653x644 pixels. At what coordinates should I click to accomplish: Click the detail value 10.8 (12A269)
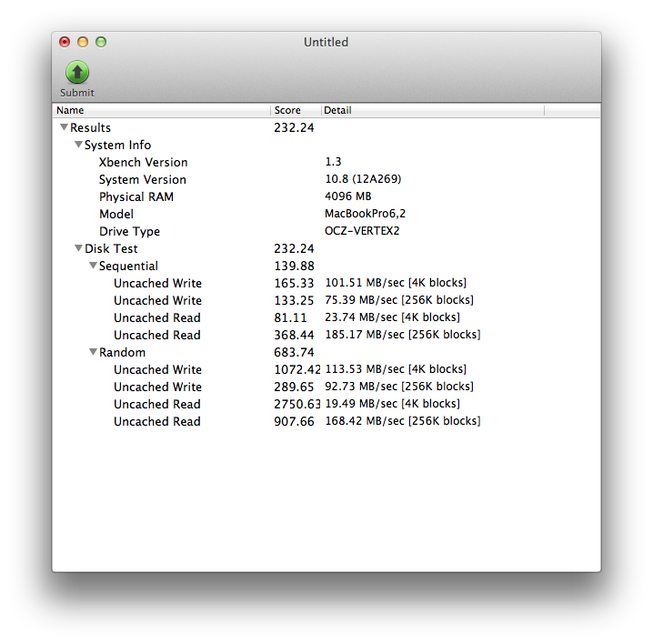tap(363, 179)
